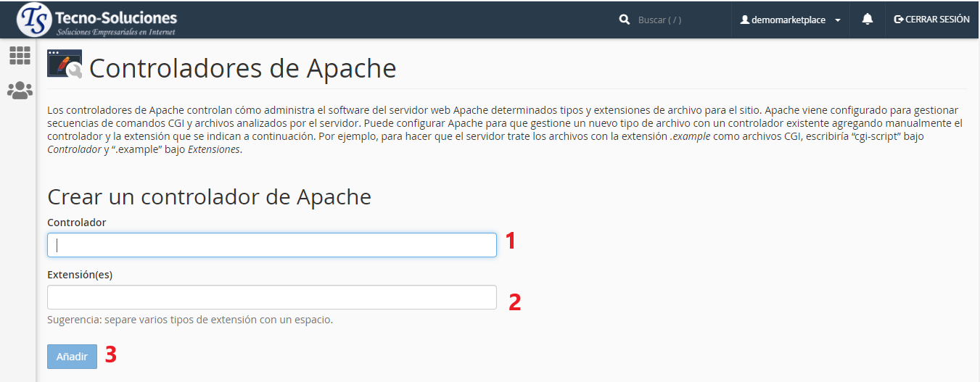The image size is (980, 382).
Task: Click the user silhouette icon beside demomarketplace
Action: [x=744, y=20]
